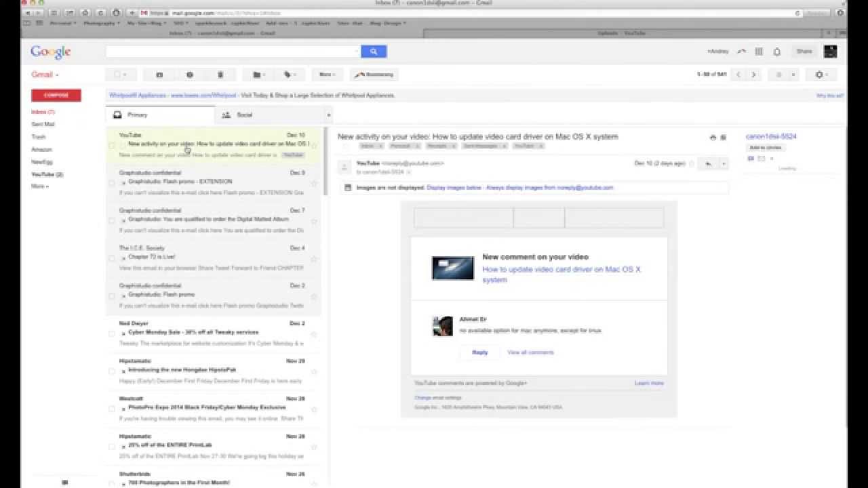Star the Westcott PhotoPro Expo email

(314, 409)
